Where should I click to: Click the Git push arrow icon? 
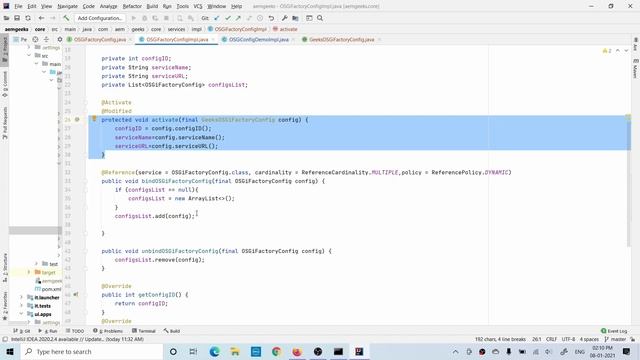tap(238, 18)
